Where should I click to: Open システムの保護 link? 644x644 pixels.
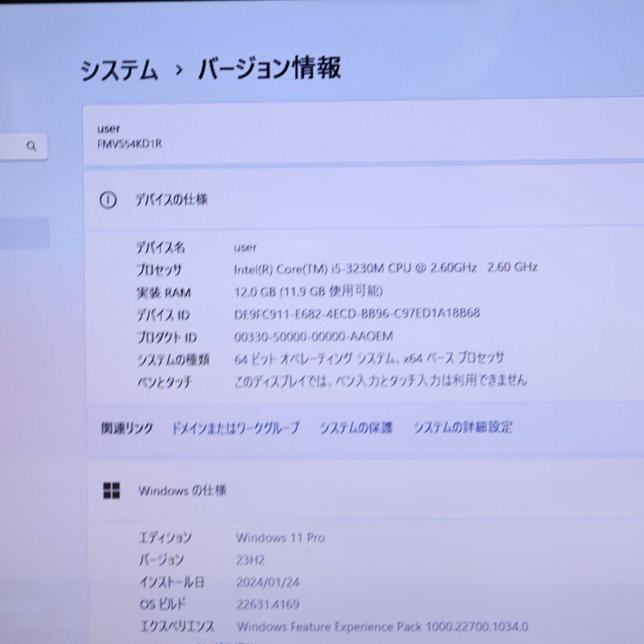pyautogui.click(x=356, y=428)
